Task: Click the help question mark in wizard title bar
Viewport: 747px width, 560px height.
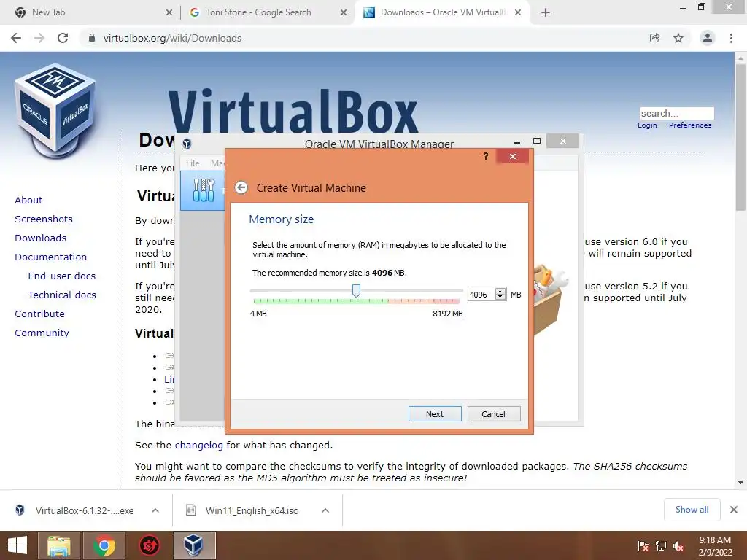Action: point(485,156)
